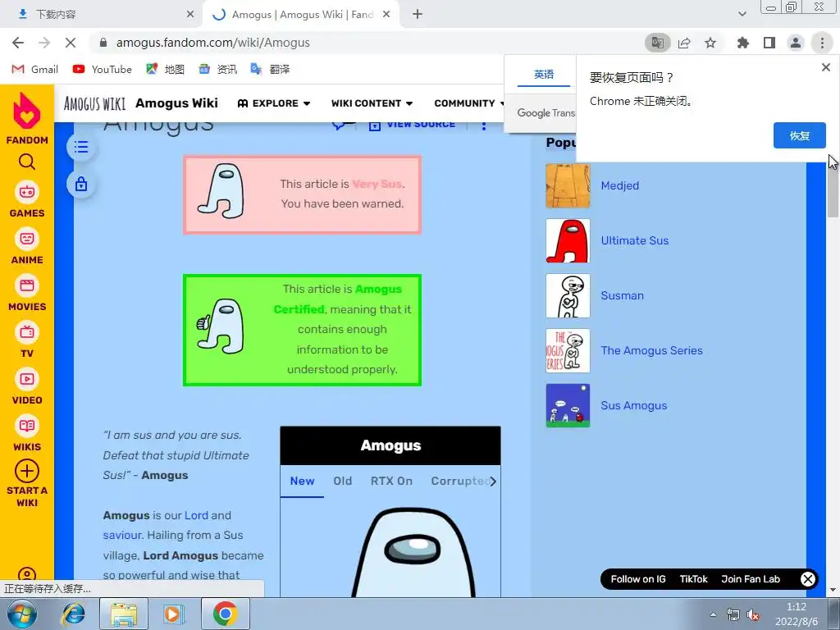Open the Fandom sidebar search icon
Image resolution: width=840 pixels, height=630 pixels.
[x=27, y=162]
